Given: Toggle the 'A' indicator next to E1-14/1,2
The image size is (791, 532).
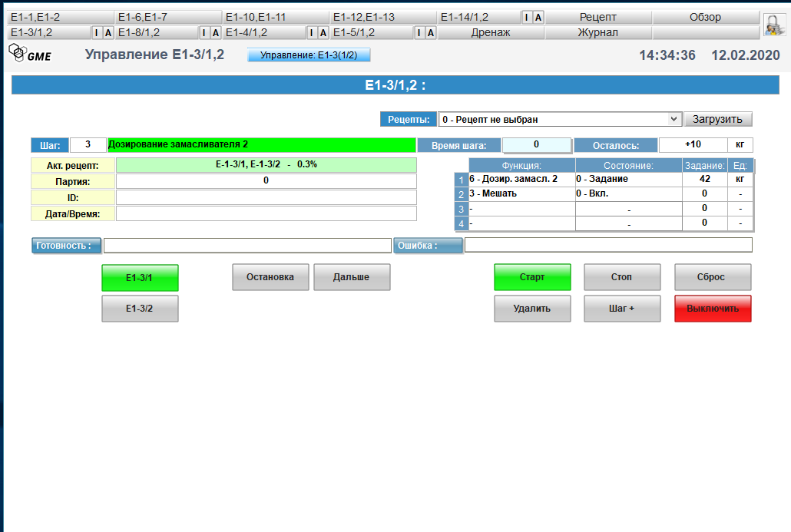Looking at the screenshot, I should click(538, 17).
